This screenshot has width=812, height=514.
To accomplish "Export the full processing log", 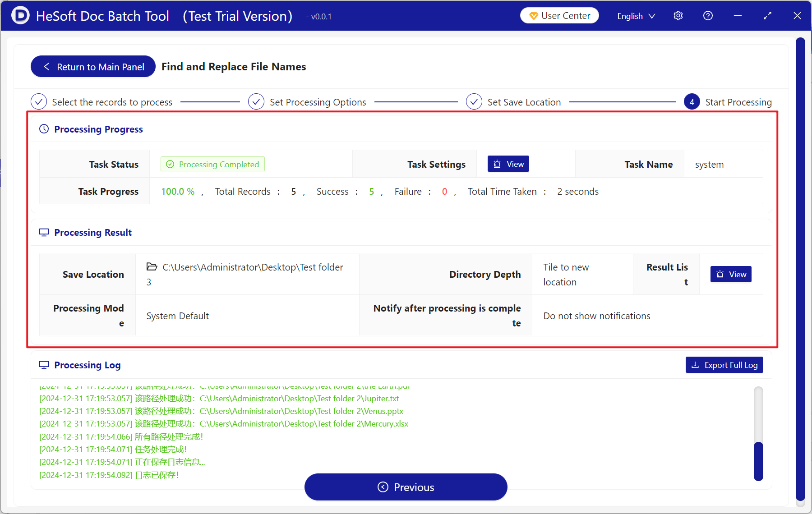I will 724,365.
